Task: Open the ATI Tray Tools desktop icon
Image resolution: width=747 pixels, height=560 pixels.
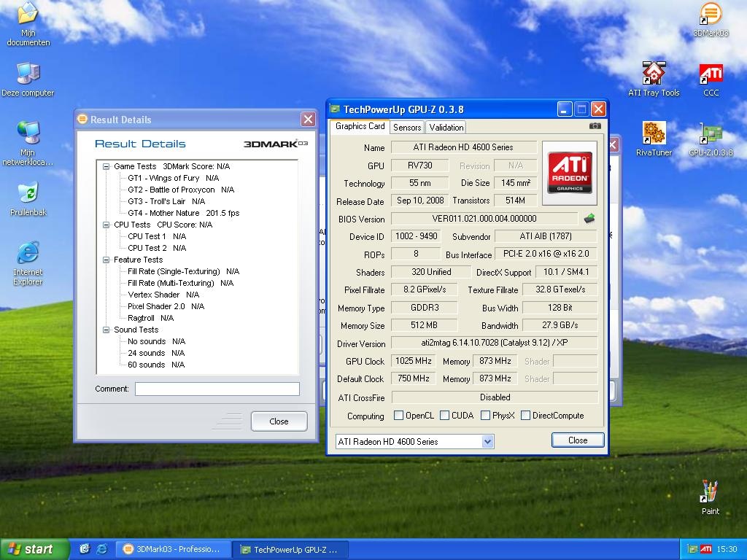Action: coord(654,74)
